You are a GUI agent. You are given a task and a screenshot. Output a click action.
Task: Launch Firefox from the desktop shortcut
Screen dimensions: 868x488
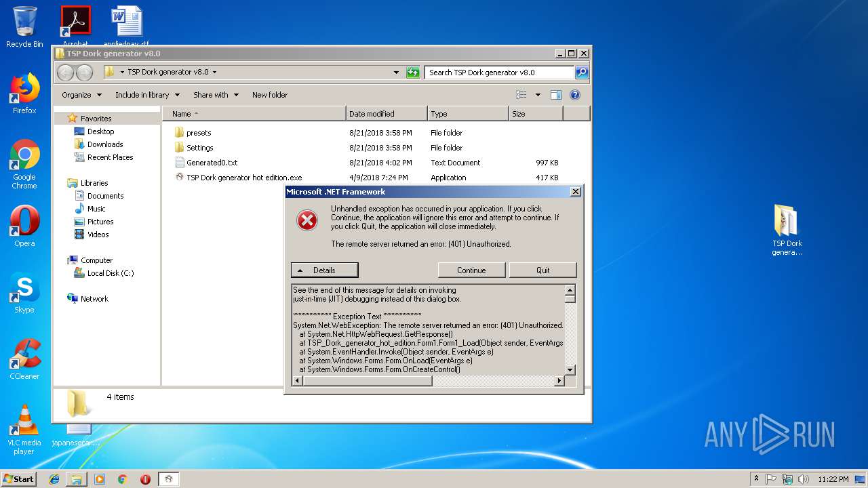pos(24,94)
